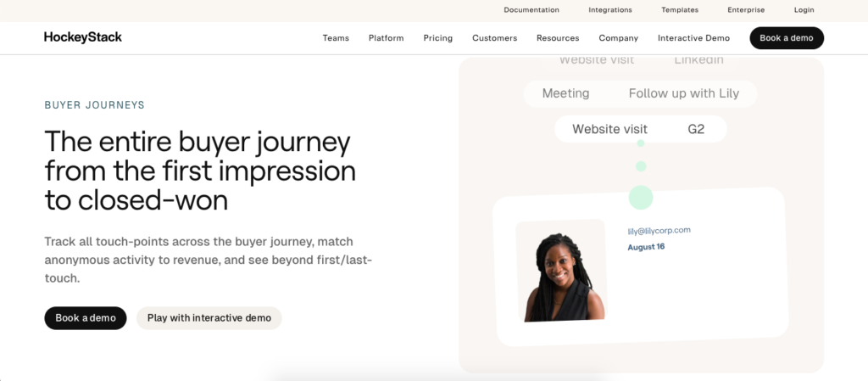Viewport: 868px width, 381px height.
Task: Click the header Book a demo button
Action: pos(787,38)
